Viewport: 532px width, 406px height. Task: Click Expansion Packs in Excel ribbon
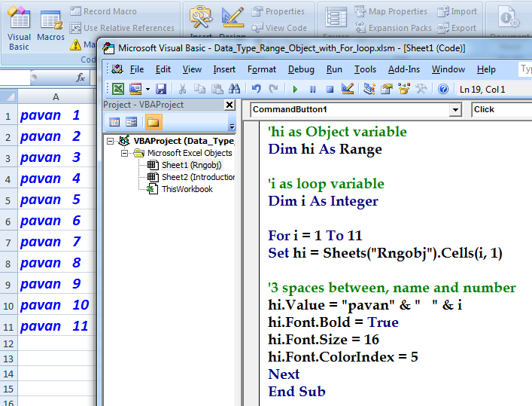tap(394, 28)
